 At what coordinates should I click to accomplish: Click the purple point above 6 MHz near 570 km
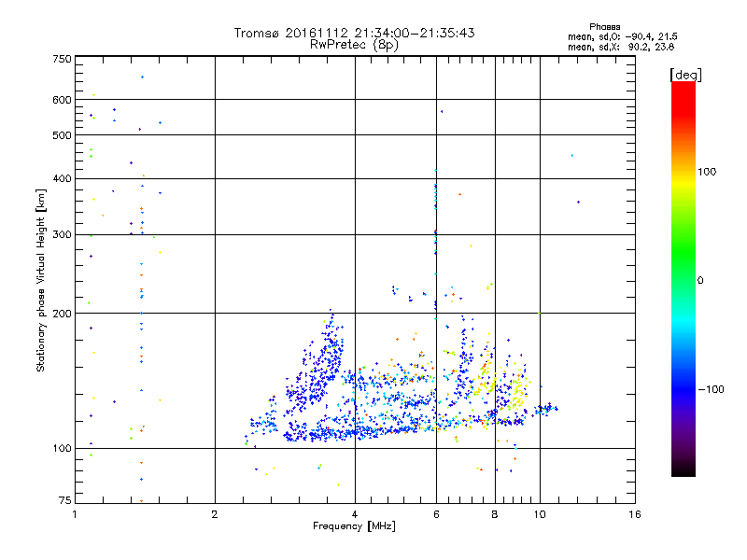442,111
